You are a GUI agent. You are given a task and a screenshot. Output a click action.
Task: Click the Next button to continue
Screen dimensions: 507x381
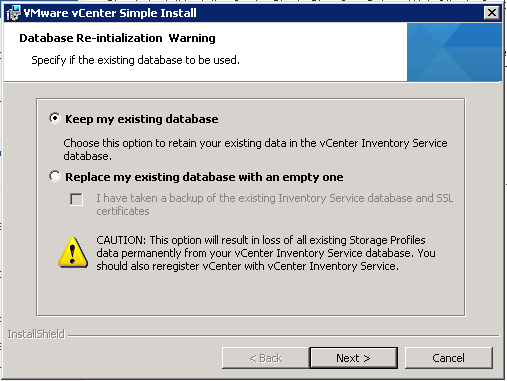tap(353, 358)
